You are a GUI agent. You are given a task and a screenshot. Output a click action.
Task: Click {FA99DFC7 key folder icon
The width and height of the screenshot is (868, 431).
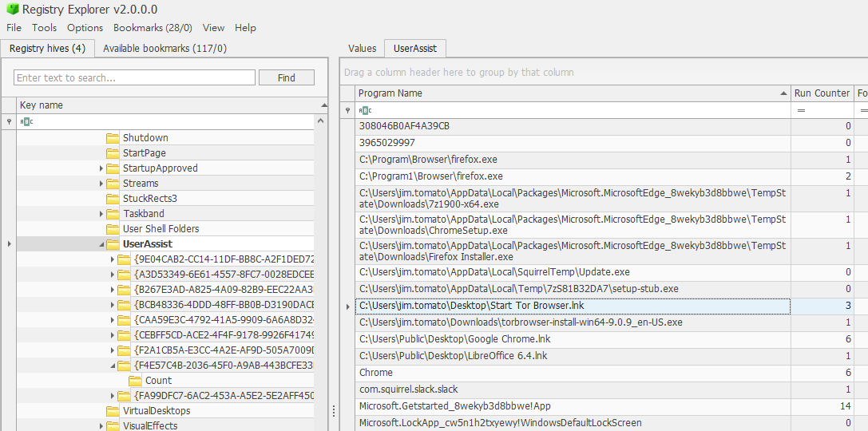click(124, 396)
